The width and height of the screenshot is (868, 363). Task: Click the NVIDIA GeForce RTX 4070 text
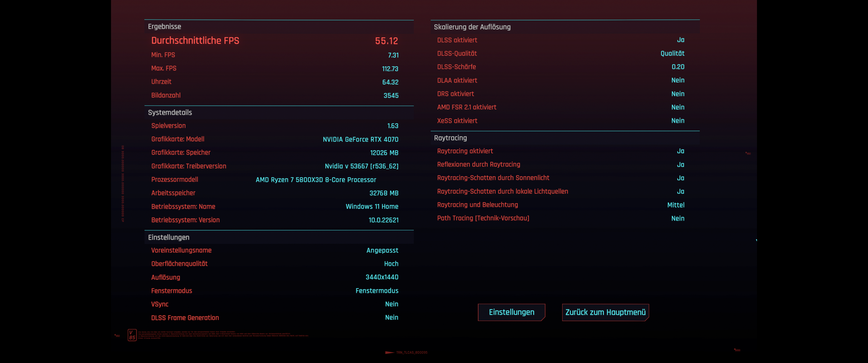pos(360,139)
